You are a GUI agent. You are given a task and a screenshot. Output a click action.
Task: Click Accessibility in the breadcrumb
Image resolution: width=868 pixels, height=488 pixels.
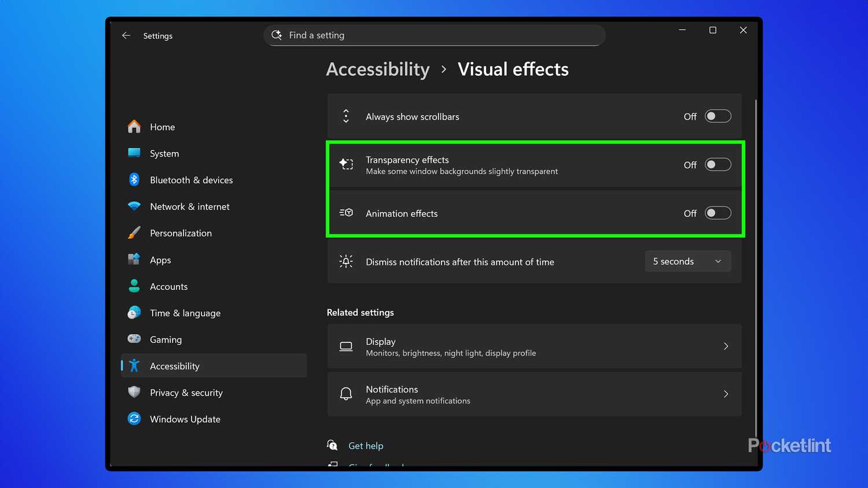tap(378, 69)
